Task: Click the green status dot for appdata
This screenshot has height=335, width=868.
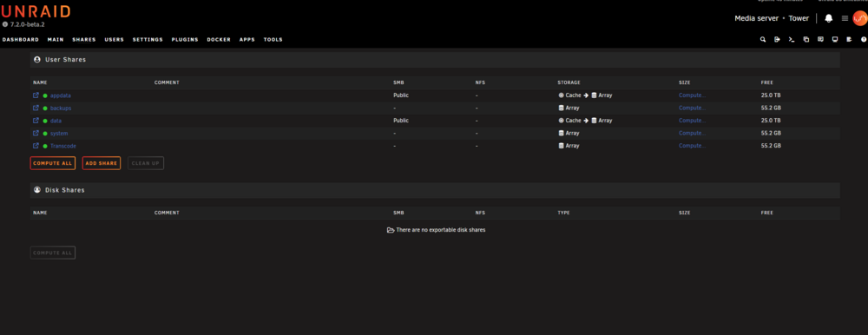Action: (x=45, y=95)
